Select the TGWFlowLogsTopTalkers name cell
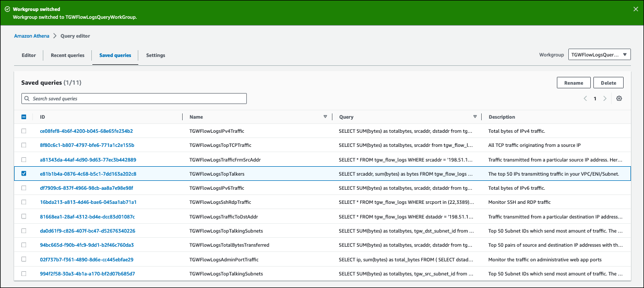The height and width of the screenshot is (288, 644). [x=217, y=174]
